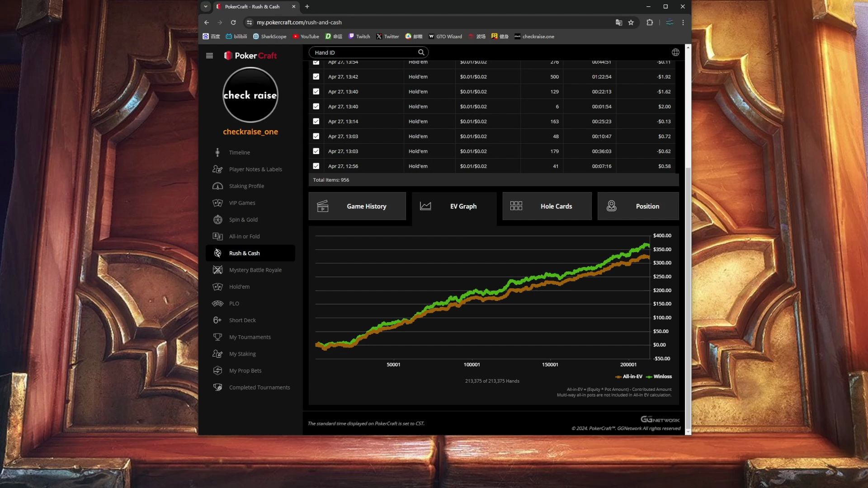Click the My Tournaments trophy icon

[217, 337]
